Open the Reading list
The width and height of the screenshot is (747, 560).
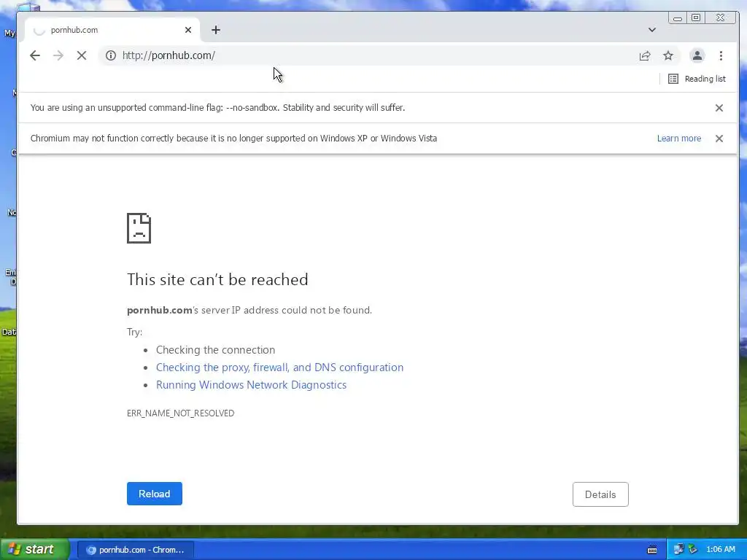click(697, 79)
